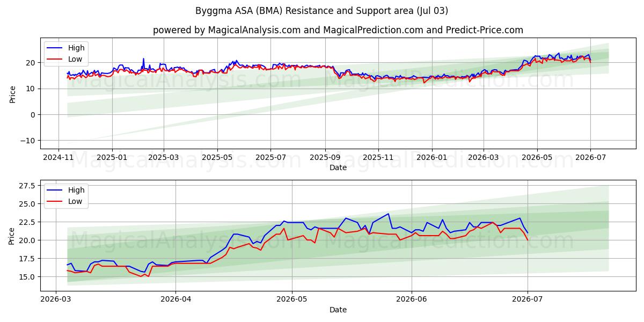The image size is (644, 322).
Task: Click the '2025-09' x-axis label
Action: point(325,158)
